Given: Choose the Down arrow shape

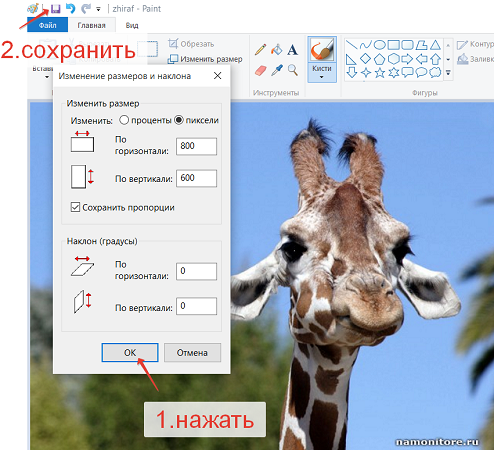Looking at the screenshot, I should click(x=352, y=72).
